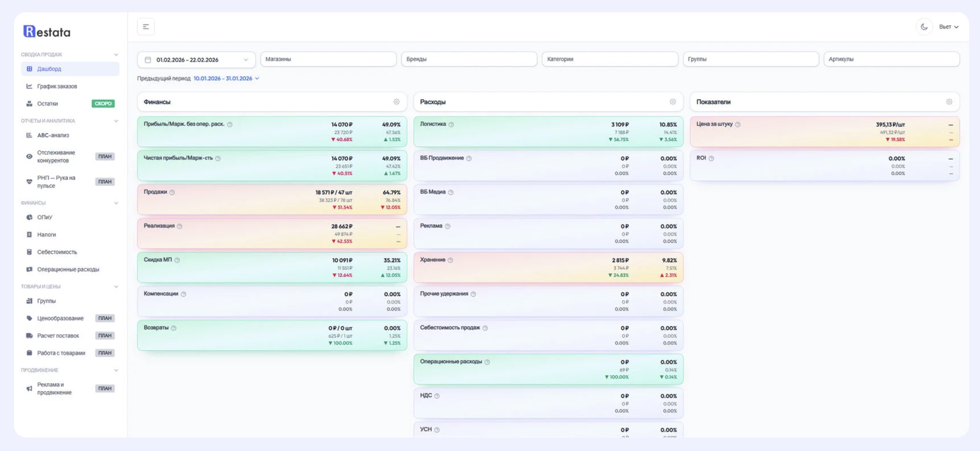Screen dimensions: 980x451
Task: Click the info icon beside Продажи
Action: [x=172, y=192]
